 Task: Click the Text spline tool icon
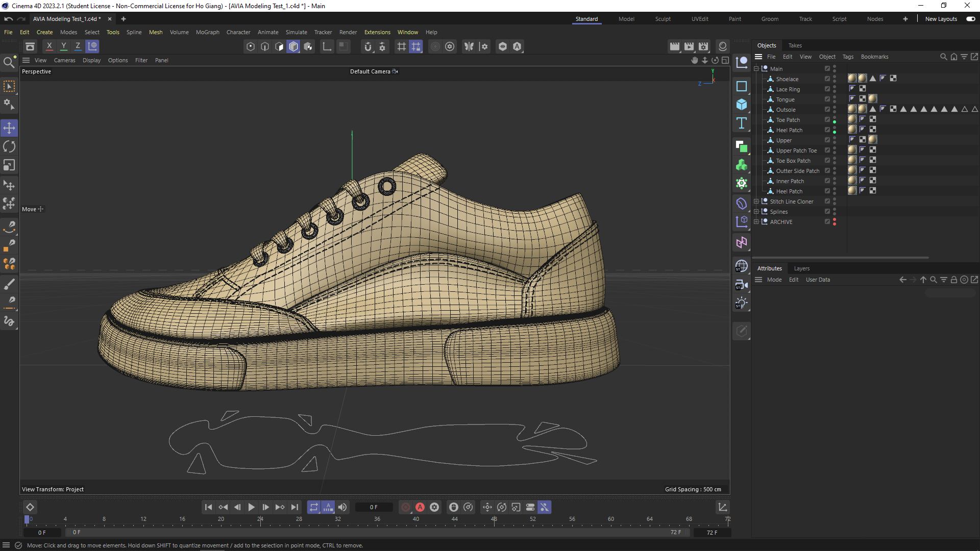pos(742,123)
